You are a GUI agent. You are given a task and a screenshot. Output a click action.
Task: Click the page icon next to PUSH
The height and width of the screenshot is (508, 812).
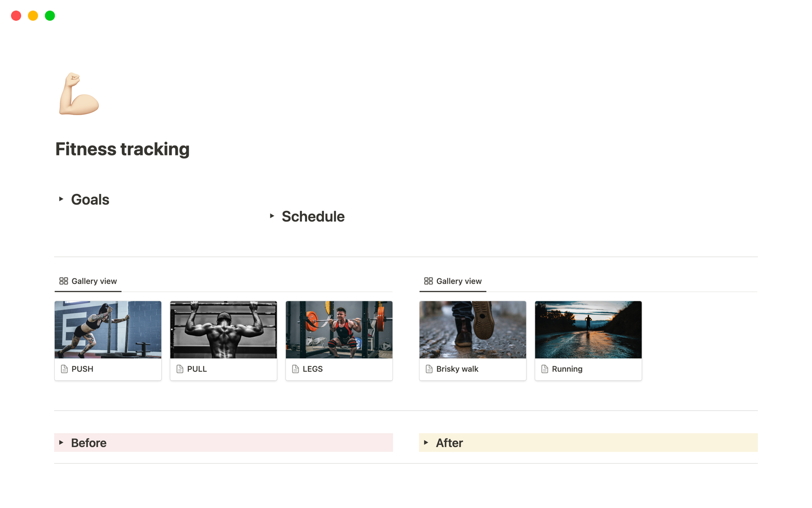click(64, 369)
